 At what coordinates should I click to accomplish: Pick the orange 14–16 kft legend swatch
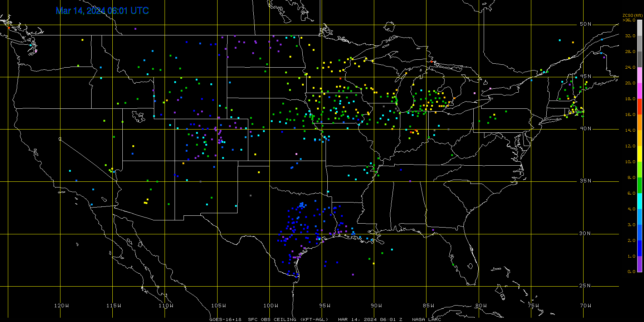coord(640,122)
